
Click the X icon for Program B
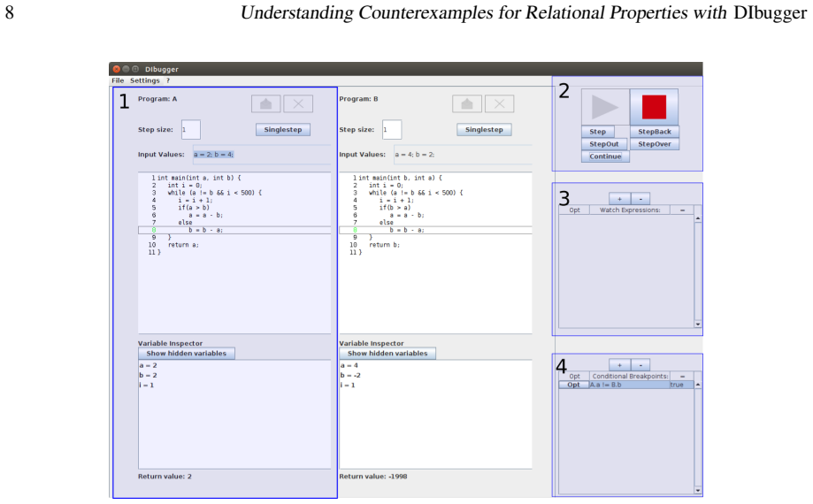click(x=499, y=103)
